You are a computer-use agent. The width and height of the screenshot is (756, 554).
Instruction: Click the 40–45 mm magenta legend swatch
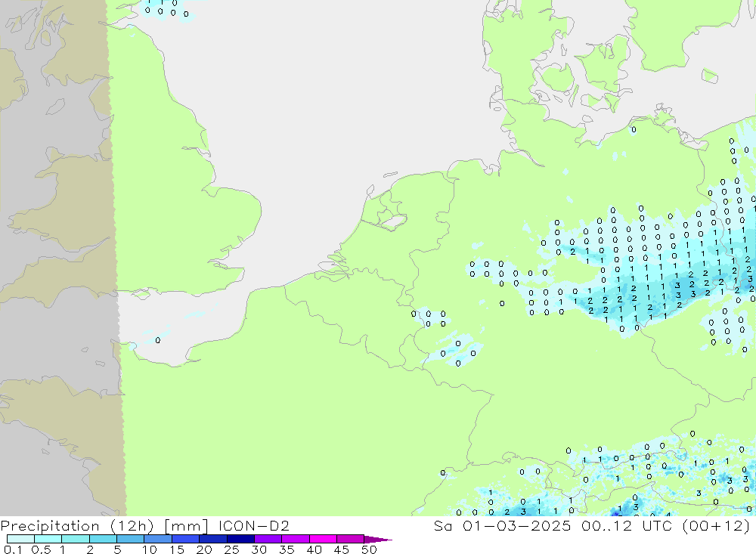point(323,539)
